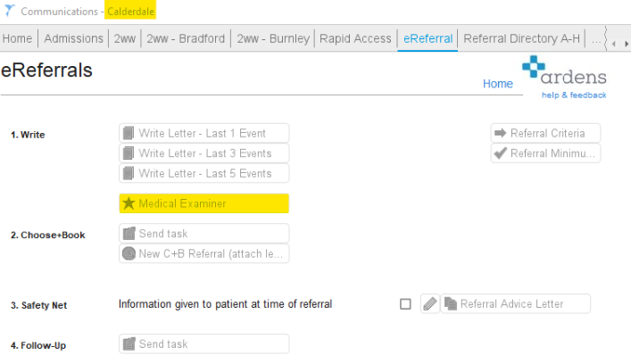Screen dimensions: 631x364
Task: Tick the information given to patient checkbox
Action: coord(405,304)
